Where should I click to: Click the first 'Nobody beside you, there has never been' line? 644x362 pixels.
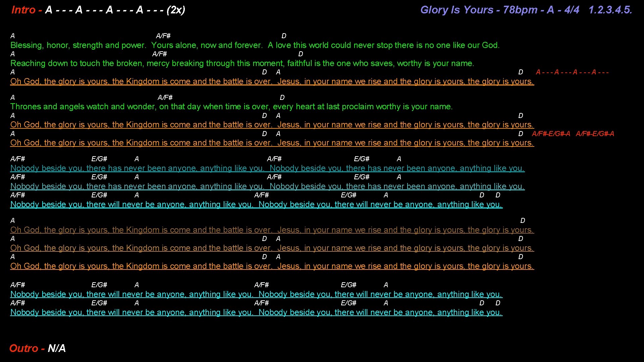tap(267, 168)
